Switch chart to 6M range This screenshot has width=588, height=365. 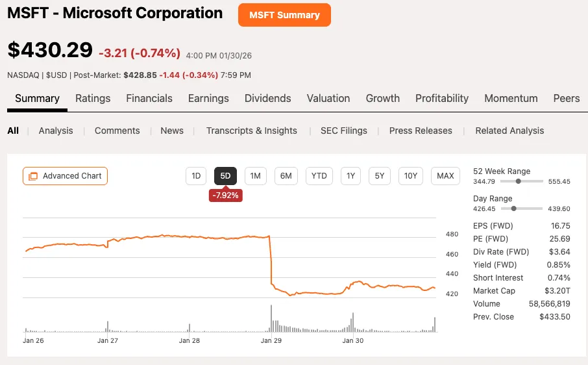tap(286, 176)
